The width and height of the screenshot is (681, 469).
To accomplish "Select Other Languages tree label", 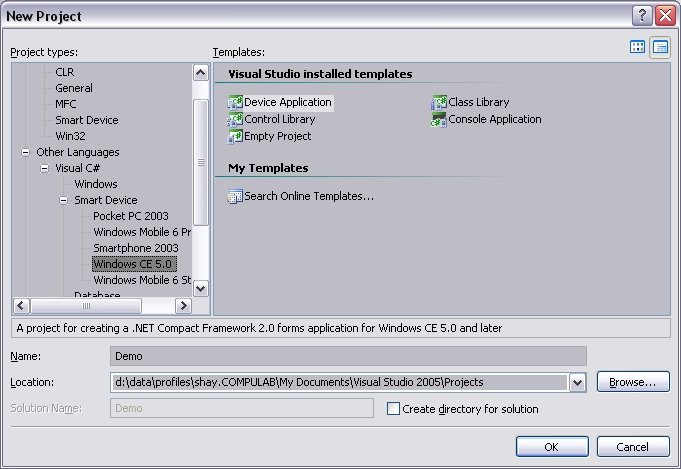I will [x=78, y=152].
